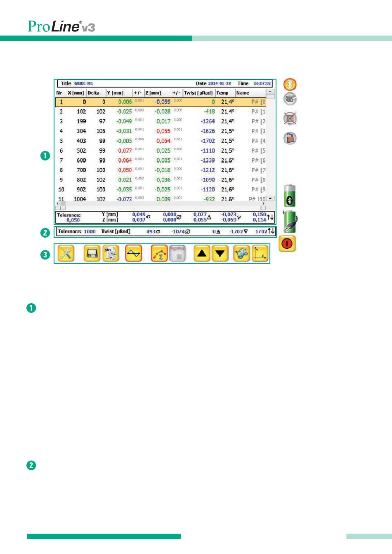
Task: Click the black up arrow button
Action: pos(202,254)
